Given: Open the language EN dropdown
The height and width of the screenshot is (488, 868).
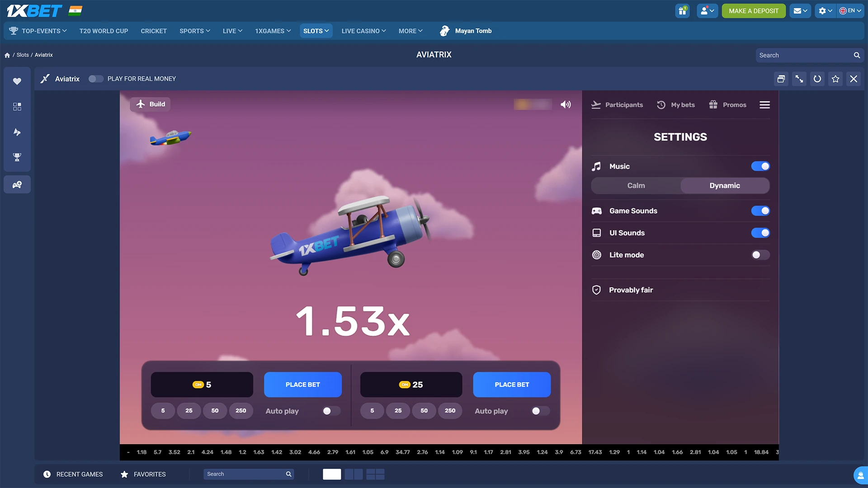Looking at the screenshot, I should click(850, 11).
